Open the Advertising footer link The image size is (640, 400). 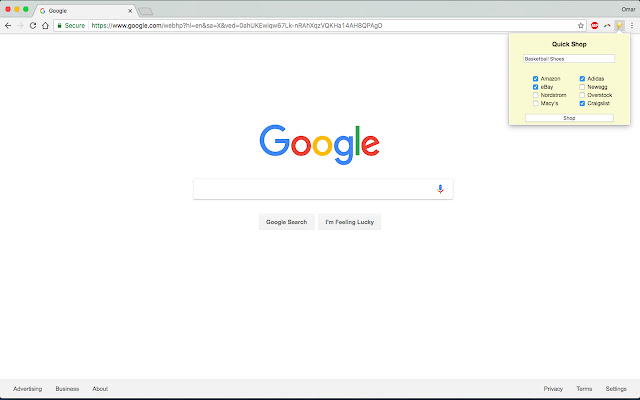27,389
